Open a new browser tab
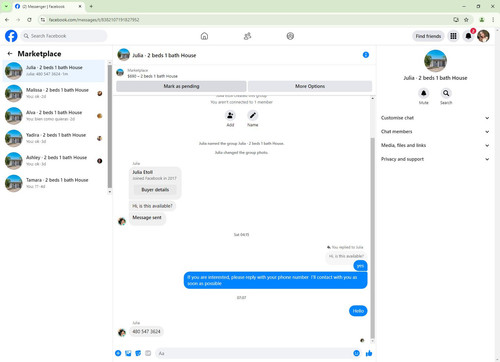Viewport: 500px width, 362px height. tap(91, 6)
